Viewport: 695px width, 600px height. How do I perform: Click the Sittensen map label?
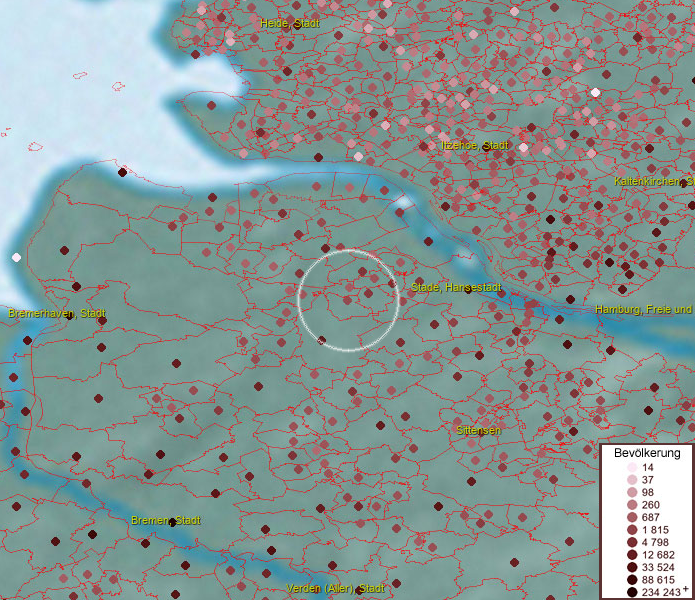478,430
